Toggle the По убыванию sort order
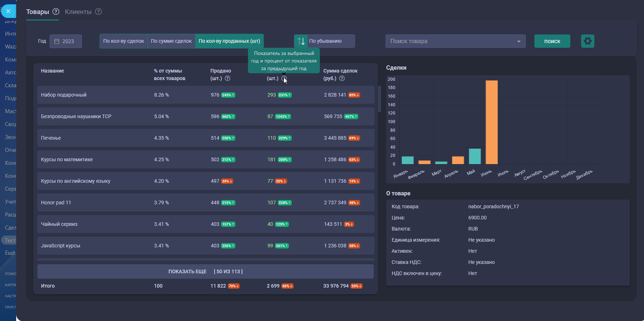The height and width of the screenshot is (321, 644). (x=325, y=41)
